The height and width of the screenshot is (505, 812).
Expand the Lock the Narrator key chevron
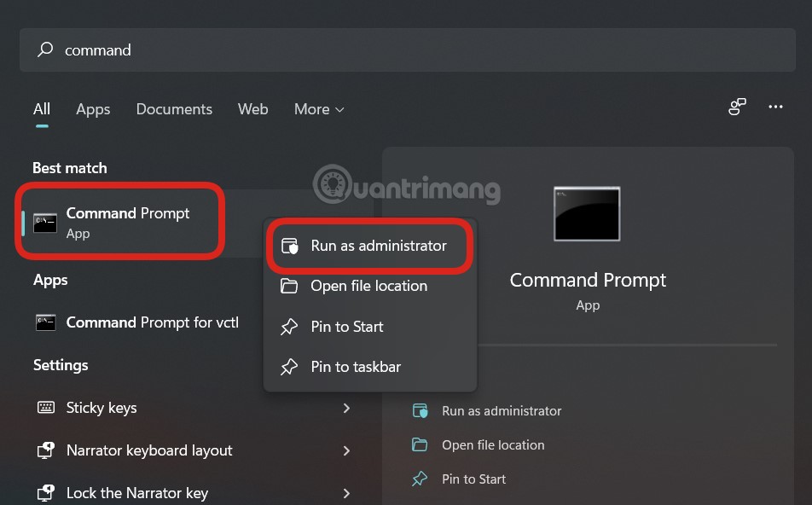tap(346, 493)
